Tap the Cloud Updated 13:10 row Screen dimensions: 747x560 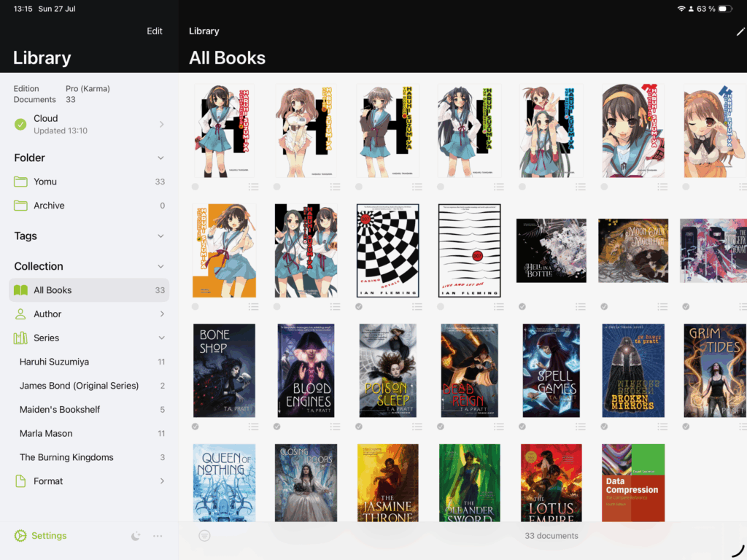[89, 124]
